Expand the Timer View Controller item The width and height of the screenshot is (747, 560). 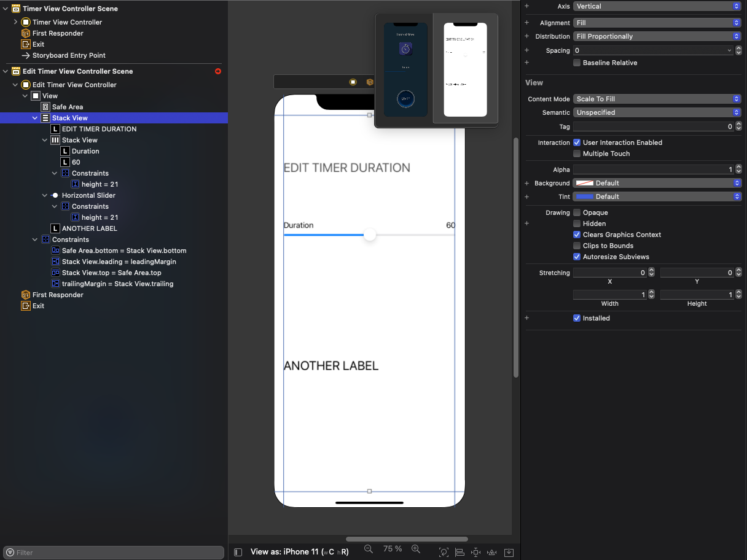pyautogui.click(x=16, y=22)
